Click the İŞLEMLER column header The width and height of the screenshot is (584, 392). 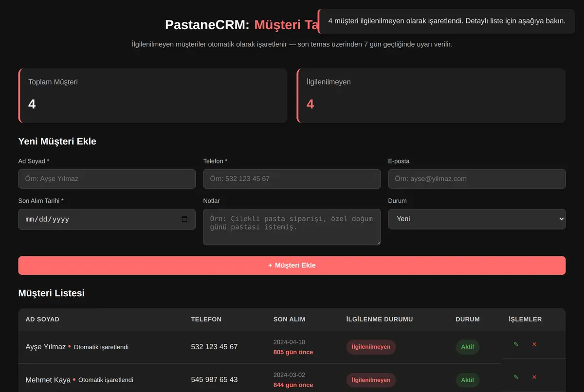(525, 320)
